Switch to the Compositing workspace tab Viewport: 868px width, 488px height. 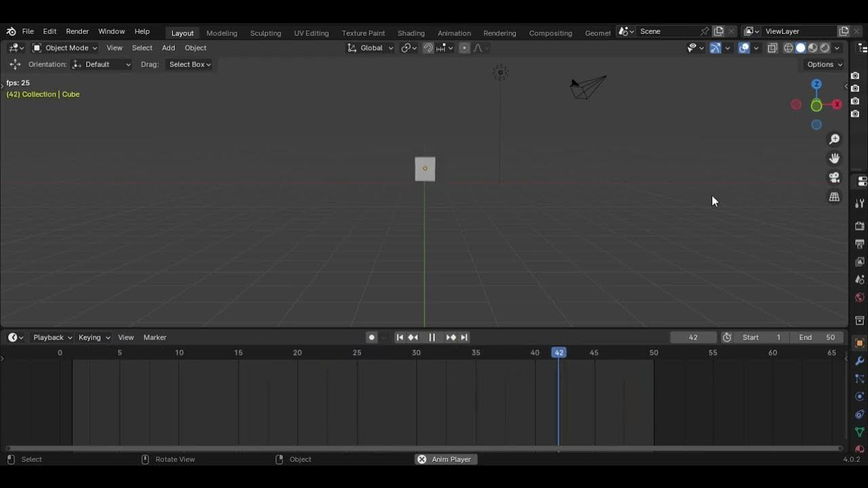[550, 33]
